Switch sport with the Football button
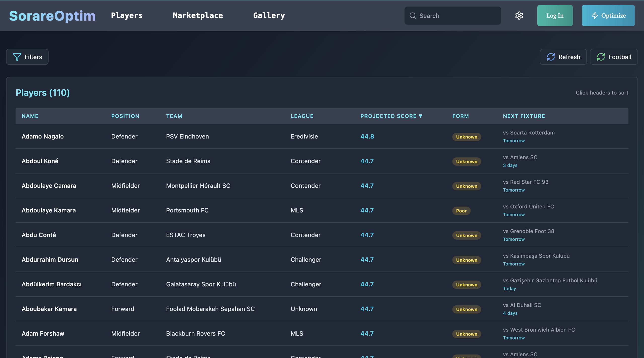Viewport: 644px width, 358px height. point(614,57)
